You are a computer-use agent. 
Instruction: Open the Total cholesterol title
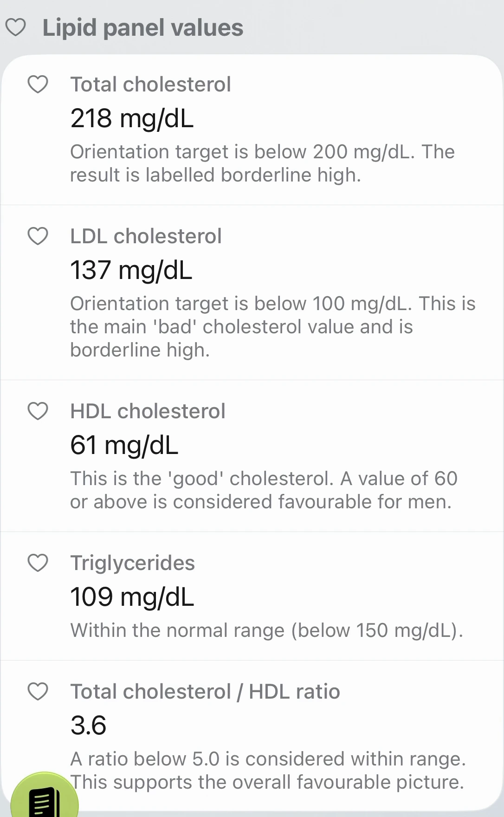point(150,84)
